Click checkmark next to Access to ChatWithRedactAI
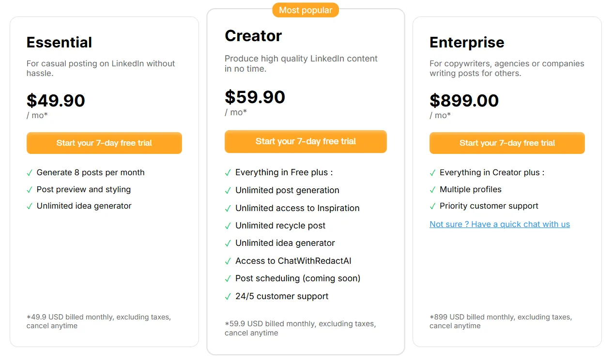 click(228, 261)
